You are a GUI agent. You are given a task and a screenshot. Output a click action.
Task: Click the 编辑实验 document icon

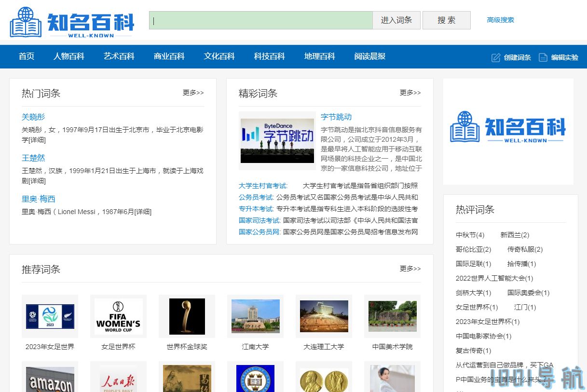(x=543, y=57)
